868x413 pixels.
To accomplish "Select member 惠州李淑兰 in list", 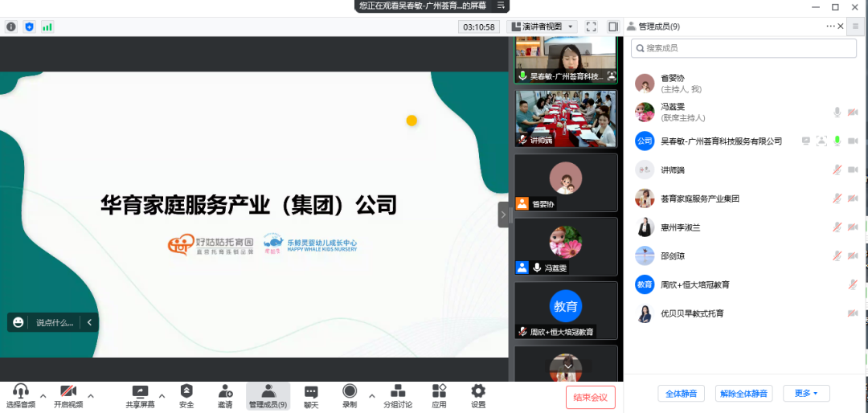I will pos(743,227).
